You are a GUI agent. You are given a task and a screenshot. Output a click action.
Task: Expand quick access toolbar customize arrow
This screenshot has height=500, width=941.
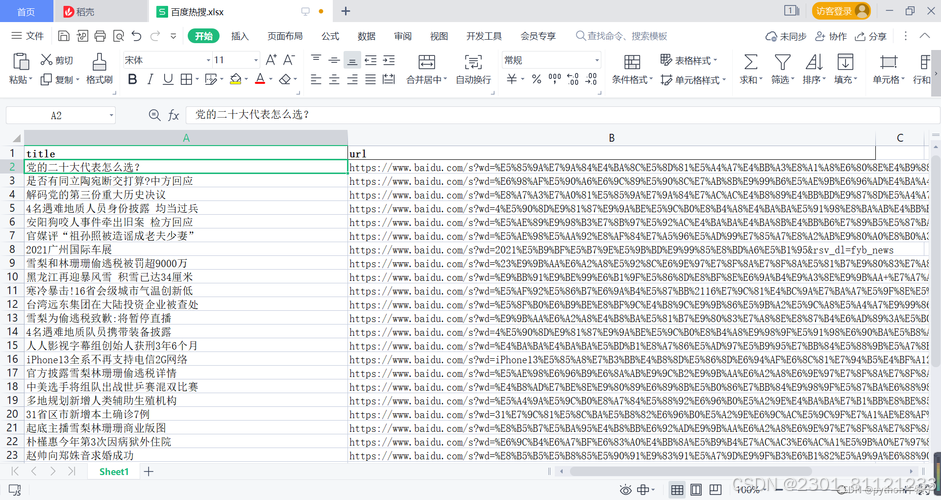point(173,36)
